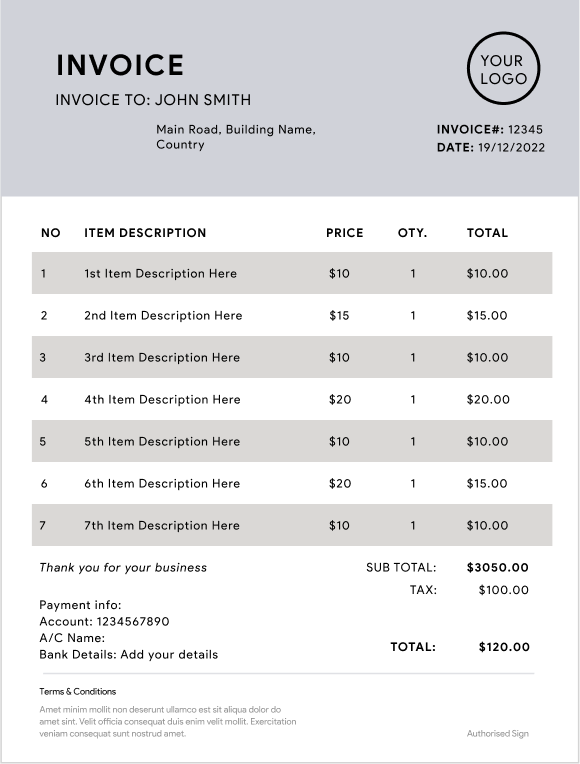Image resolution: width=580 pixels, height=764 pixels.
Task: Click the invoice number 12345
Action: pyautogui.click(x=525, y=130)
